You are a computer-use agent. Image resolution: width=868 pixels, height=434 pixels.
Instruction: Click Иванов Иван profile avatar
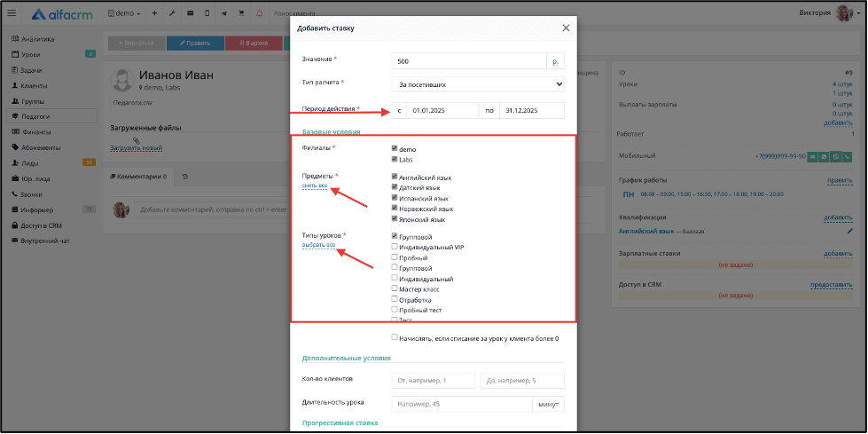coord(122,81)
